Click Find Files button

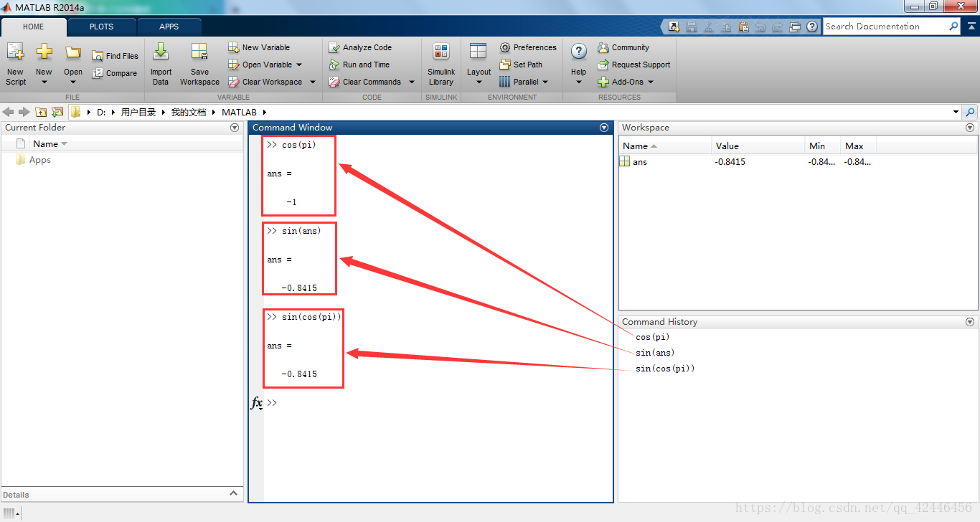coord(116,56)
